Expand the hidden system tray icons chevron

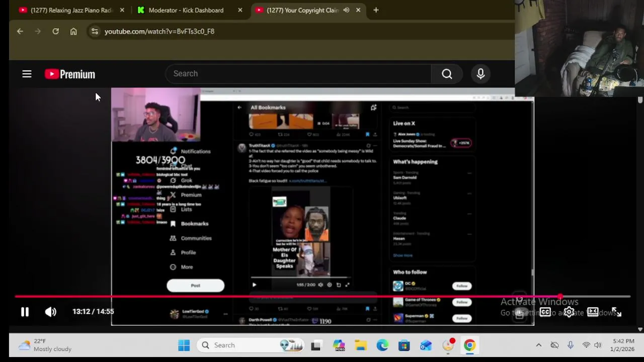pyautogui.click(x=538, y=345)
